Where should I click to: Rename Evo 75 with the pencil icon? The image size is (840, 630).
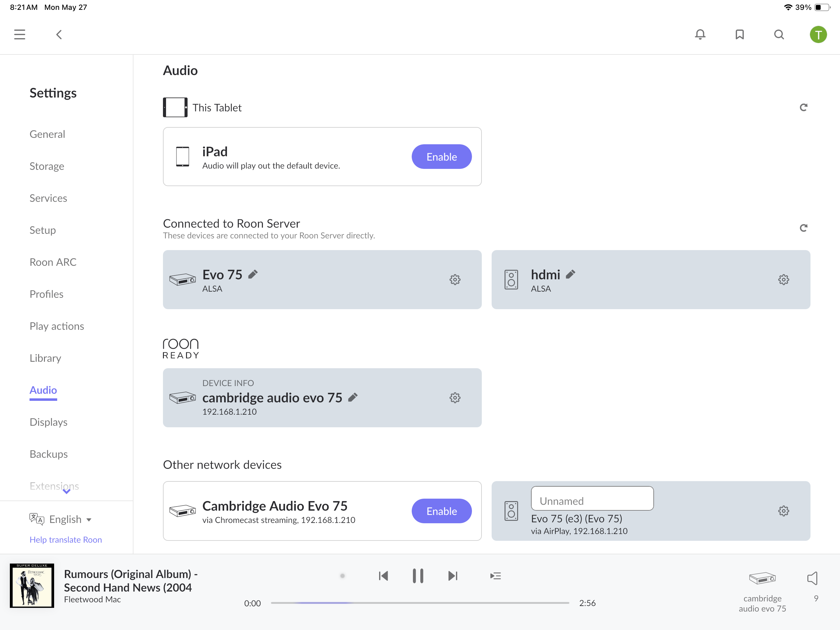pos(253,274)
